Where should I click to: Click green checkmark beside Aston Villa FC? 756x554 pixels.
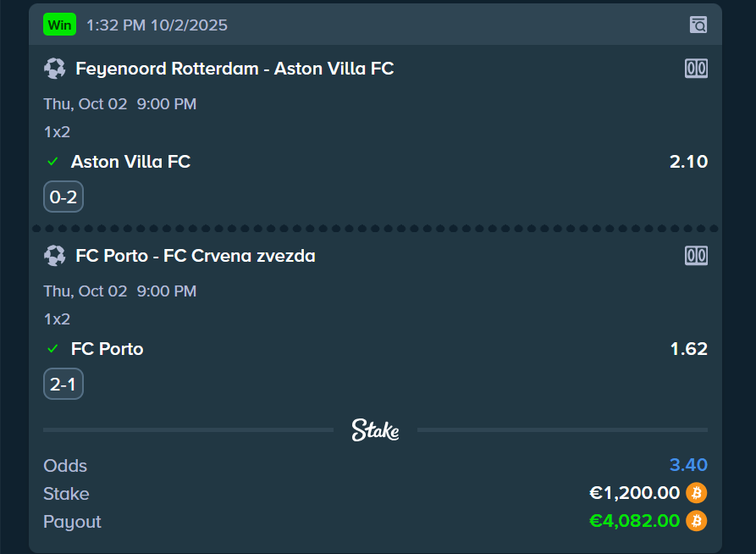coord(52,162)
